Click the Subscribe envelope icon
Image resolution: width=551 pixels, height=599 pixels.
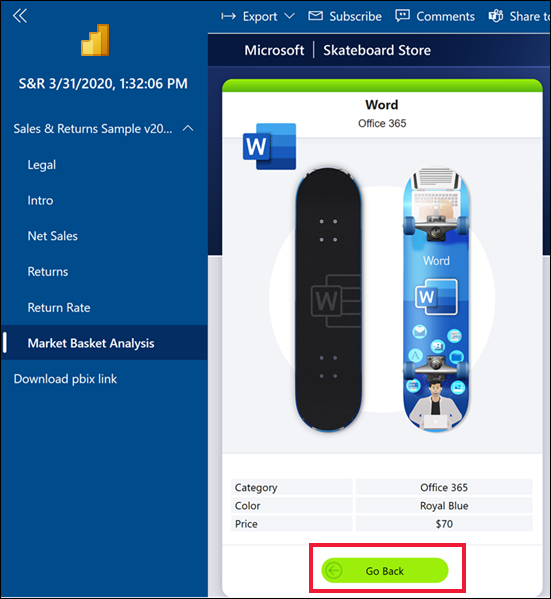(x=316, y=16)
